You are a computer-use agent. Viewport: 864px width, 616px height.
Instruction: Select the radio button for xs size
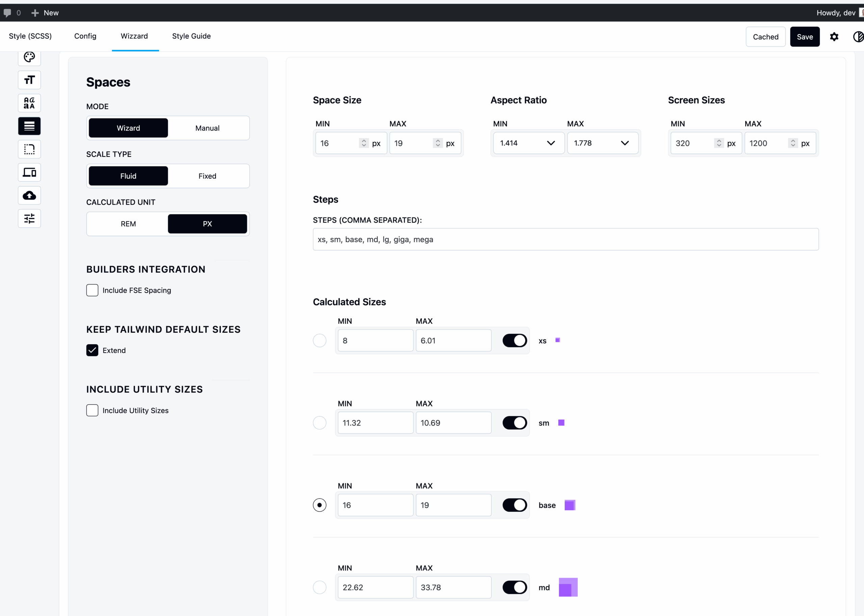click(320, 340)
